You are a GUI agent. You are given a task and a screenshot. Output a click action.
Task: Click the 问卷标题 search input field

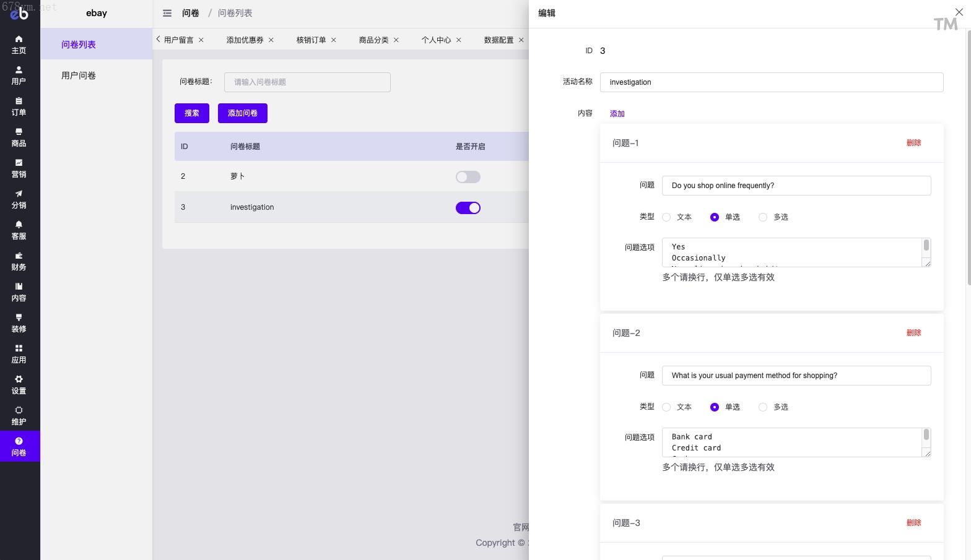coord(307,82)
